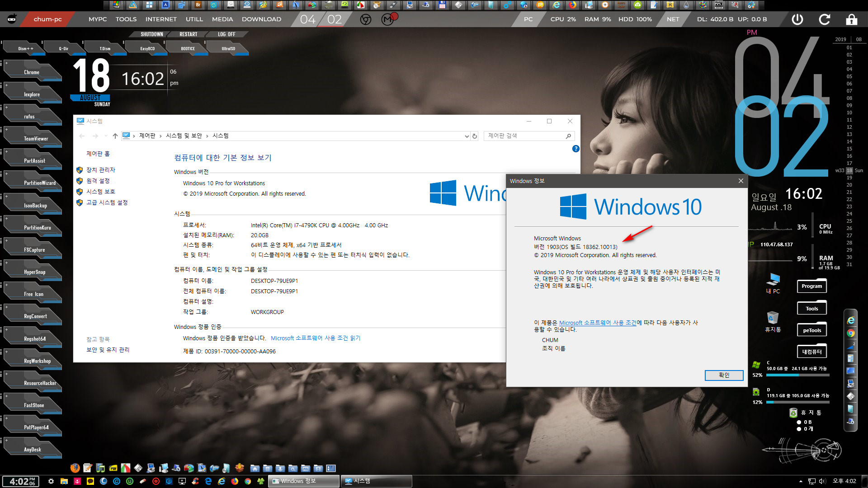The width and height of the screenshot is (868, 488).
Task: Open the 고급 시스템 설정 link
Action: coord(107,202)
